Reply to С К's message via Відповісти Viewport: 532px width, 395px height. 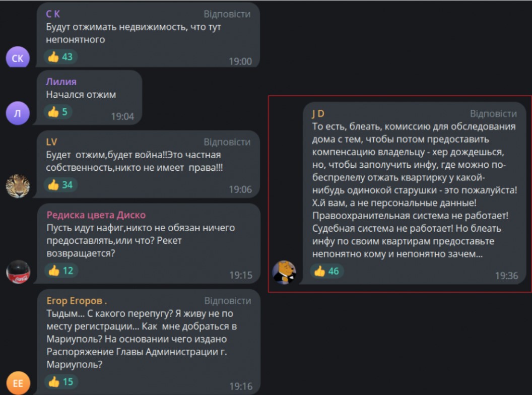[227, 14]
